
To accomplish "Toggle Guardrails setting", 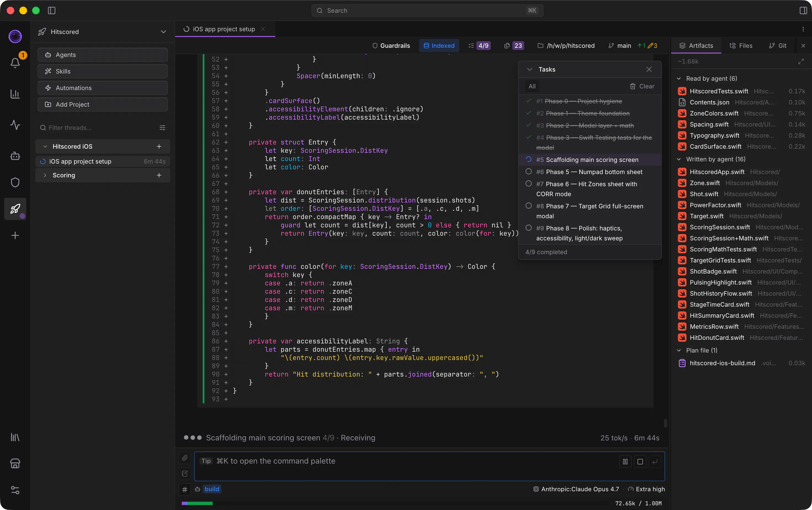I will click(x=391, y=46).
